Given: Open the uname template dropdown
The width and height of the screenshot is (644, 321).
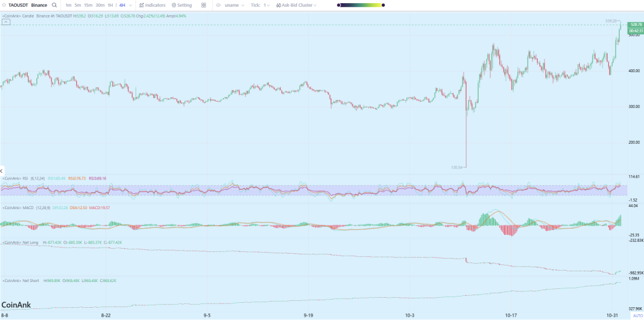Looking at the screenshot, I should (230, 5).
